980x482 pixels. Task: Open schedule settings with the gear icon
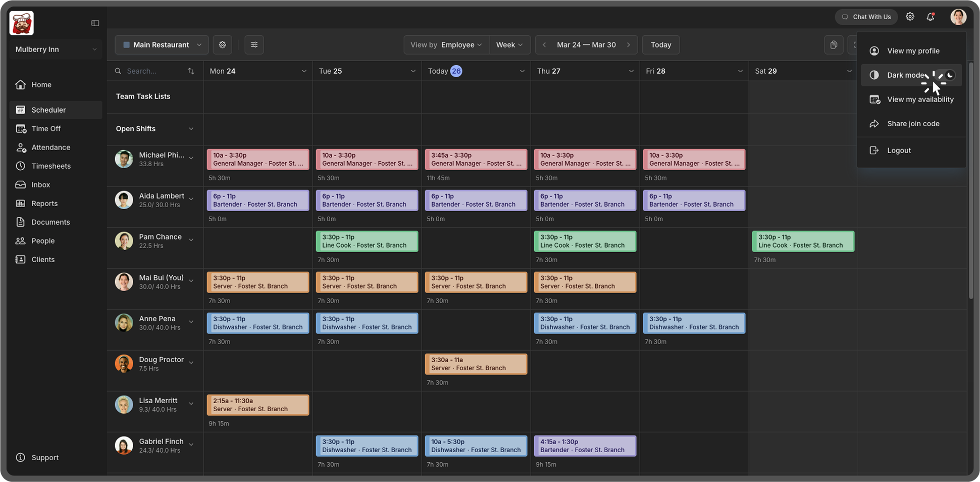[x=222, y=44]
